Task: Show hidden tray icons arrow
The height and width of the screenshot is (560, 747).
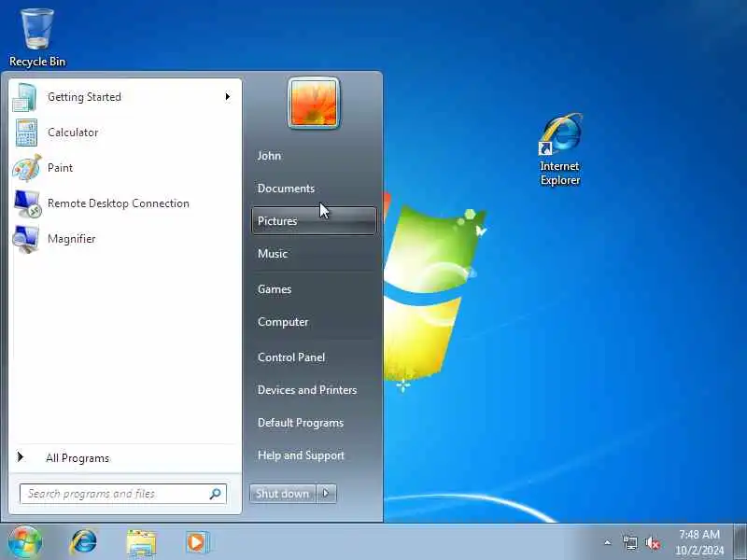Action: (608, 542)
